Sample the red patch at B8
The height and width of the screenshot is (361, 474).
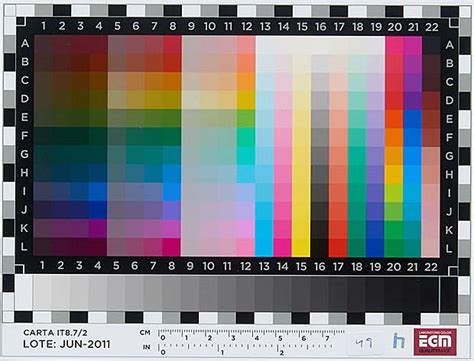pyautogui.click(x=172, y=63)
